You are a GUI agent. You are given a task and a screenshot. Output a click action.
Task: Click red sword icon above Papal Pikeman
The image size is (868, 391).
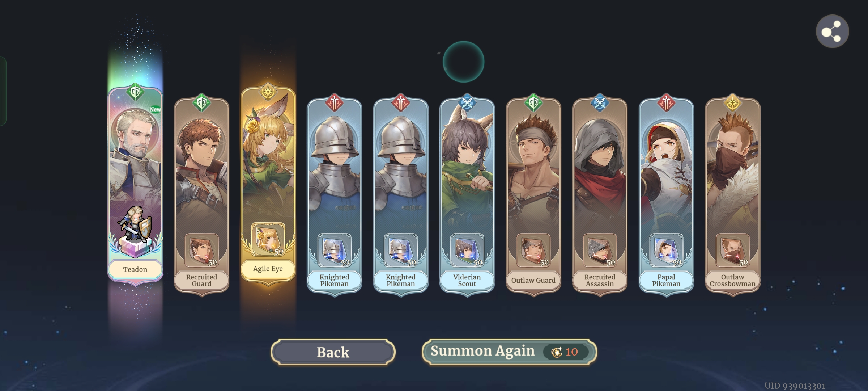pos(666,103)
